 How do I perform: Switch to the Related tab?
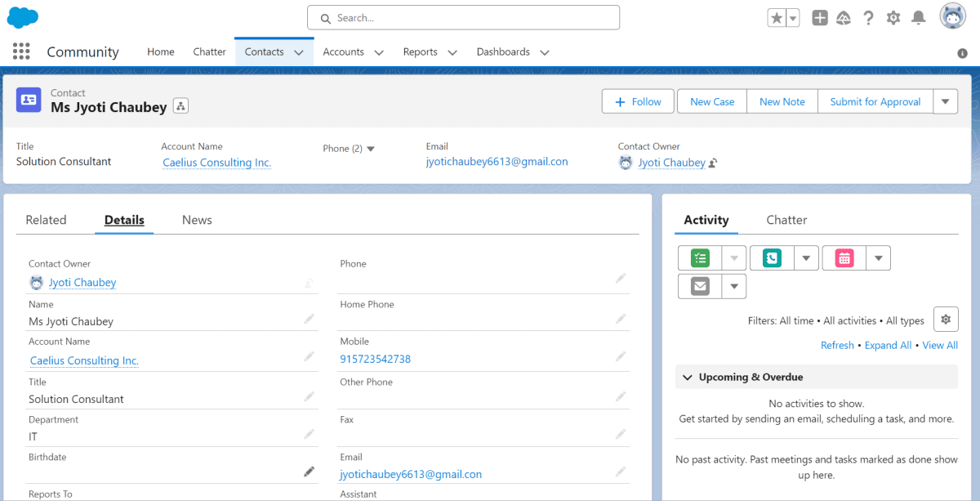coord(46,220)
